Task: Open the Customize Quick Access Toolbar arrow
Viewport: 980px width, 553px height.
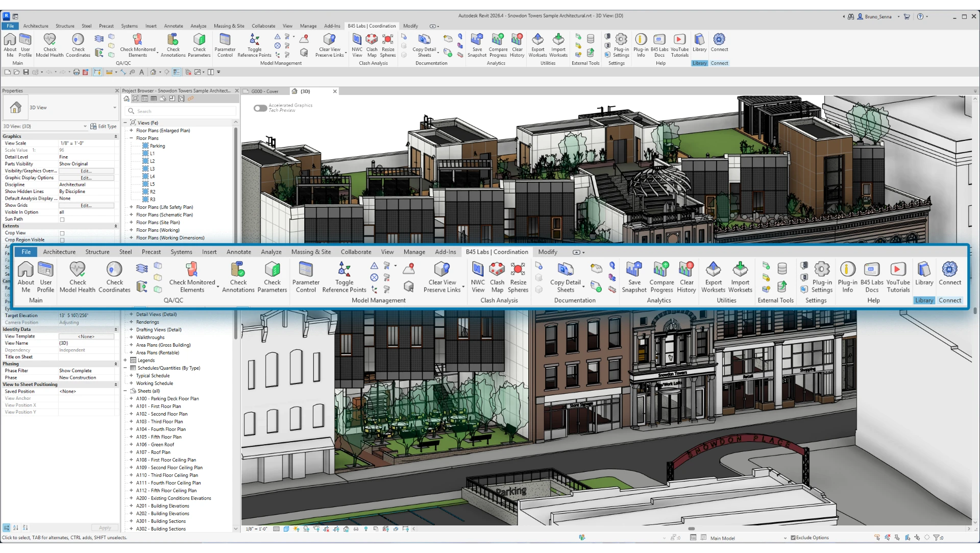Action: pos(218,73)
